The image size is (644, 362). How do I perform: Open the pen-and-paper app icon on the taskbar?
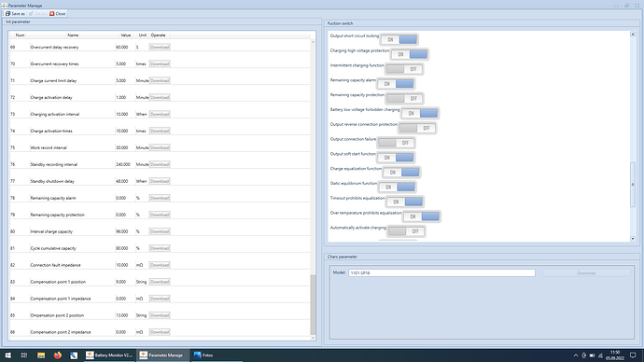74,355
